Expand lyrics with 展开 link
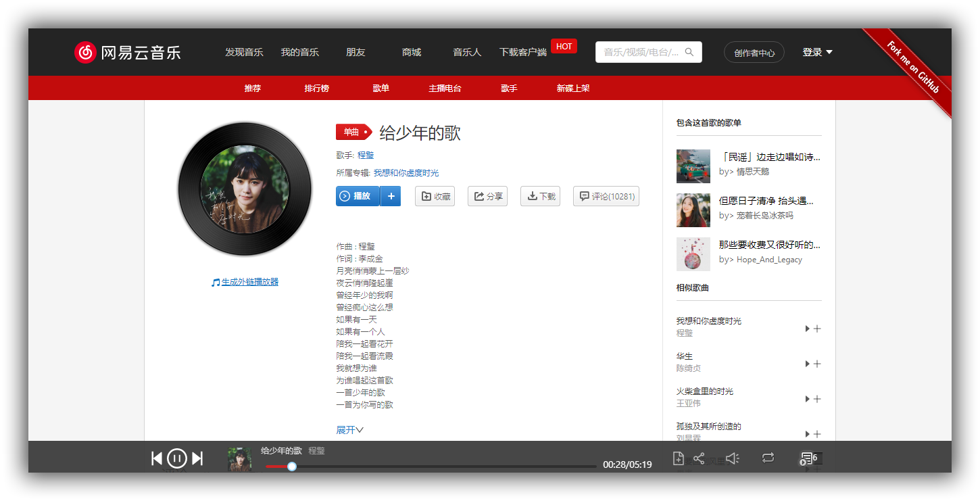The height and width of the screenshot is (501, 980). click(x=349, y=430)
